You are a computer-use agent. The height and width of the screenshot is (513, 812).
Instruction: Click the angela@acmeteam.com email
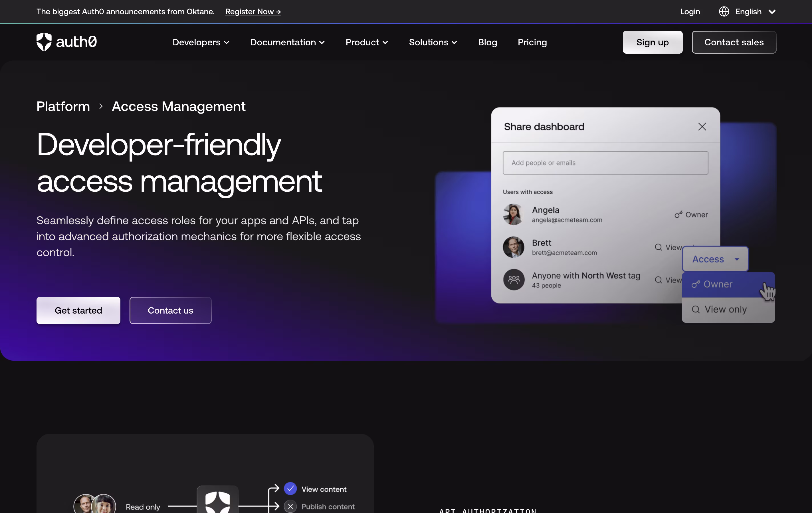coord(567,220)
